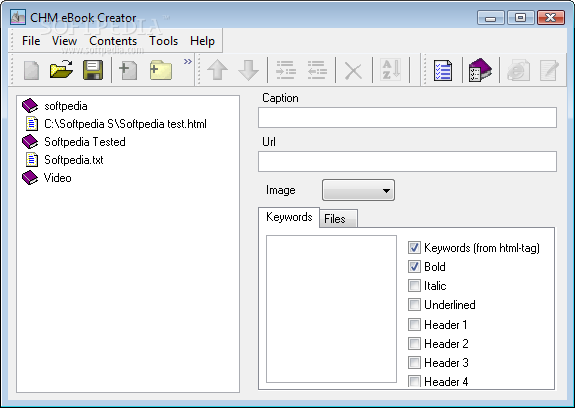Select C:\Softpedia S\Softpedia test.html entry

(125, 124)
